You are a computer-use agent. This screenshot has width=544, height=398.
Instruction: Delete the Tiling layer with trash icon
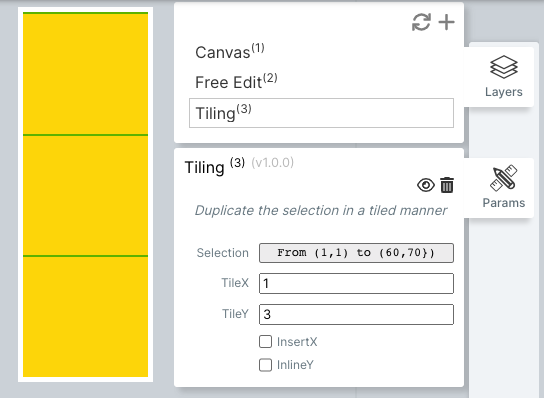coord(447,185)
